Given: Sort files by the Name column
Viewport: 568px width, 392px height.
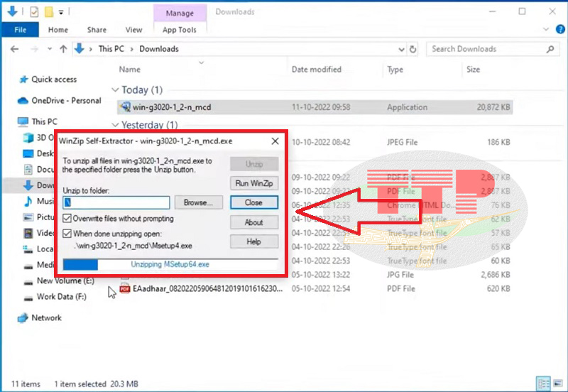Looking at the screenshot, I should (130, 69).
